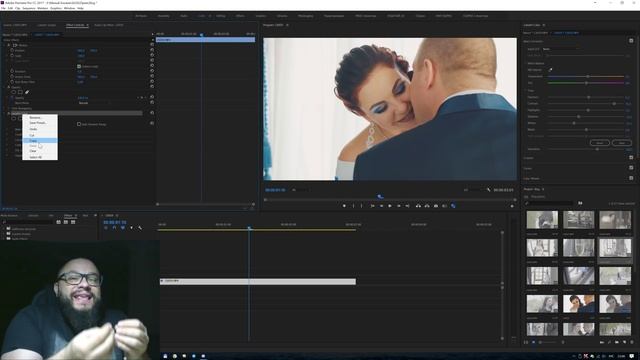Choose Clear in the context menu
The width and height of the screenshot is (640, 360).
[40, 151]
